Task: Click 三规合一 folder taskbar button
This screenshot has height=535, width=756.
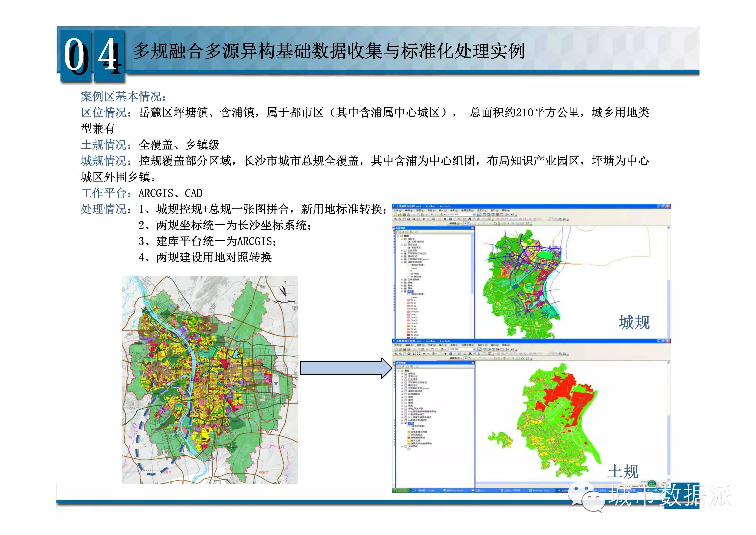Action: coord(484,491)
